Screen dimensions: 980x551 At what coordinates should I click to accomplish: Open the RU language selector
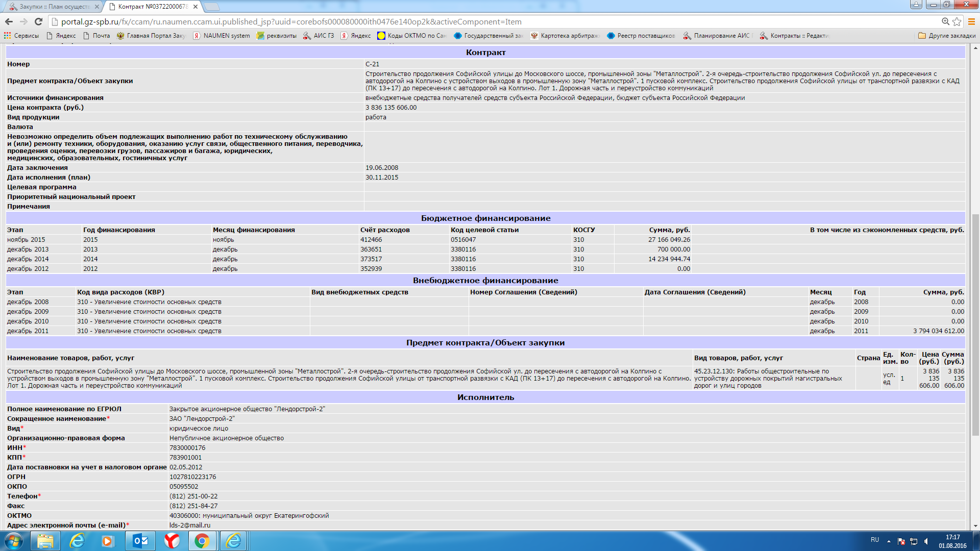(x=875, y=540)
